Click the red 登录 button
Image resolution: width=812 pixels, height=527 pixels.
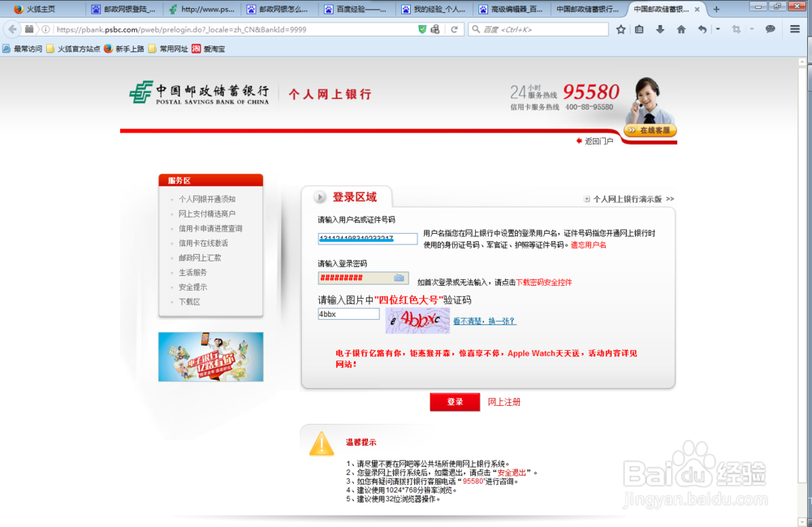click(x=455, y=402)
